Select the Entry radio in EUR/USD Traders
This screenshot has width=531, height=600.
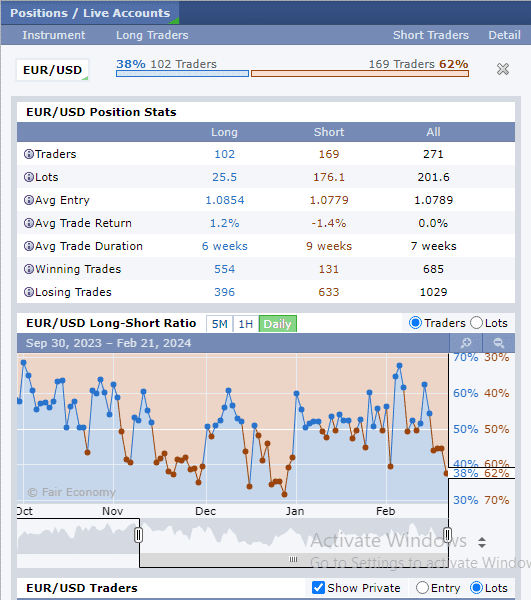click(422, 588)
